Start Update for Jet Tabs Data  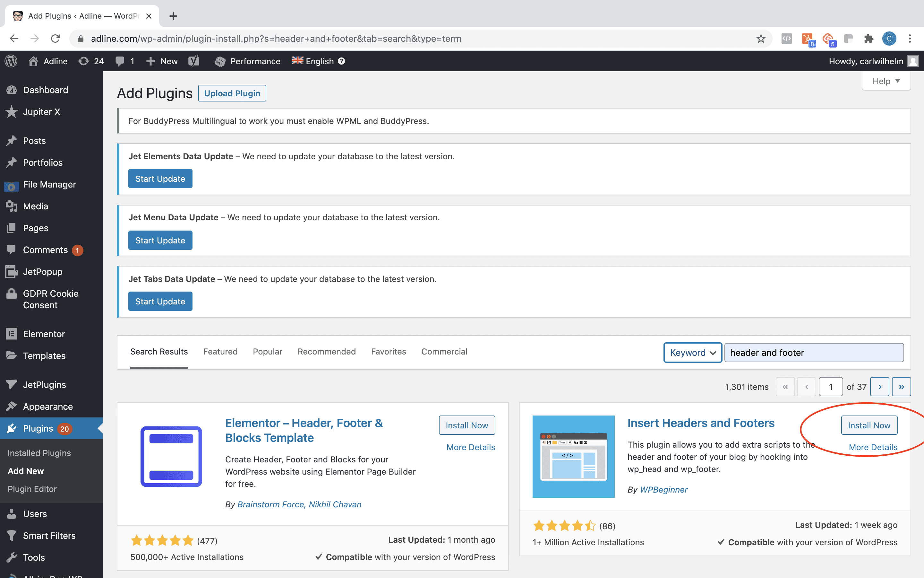160,301
